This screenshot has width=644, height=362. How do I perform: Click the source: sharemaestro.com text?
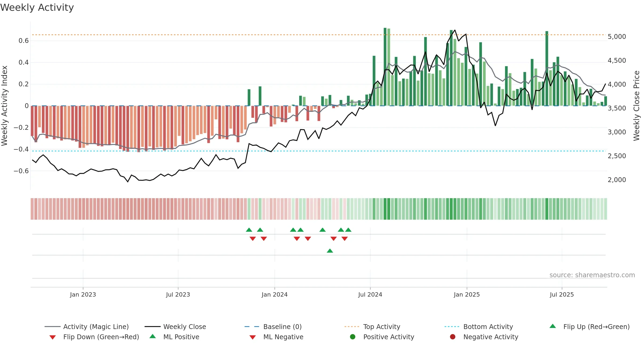(592, 275)
